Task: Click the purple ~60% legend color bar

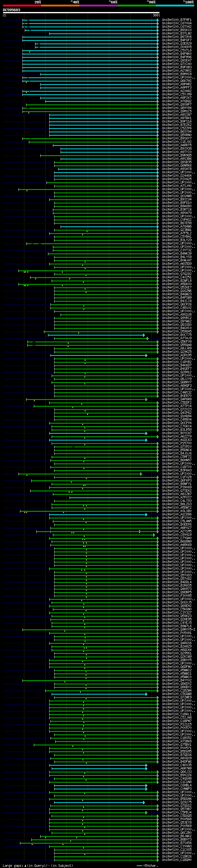Action: (x=99, y=6)
